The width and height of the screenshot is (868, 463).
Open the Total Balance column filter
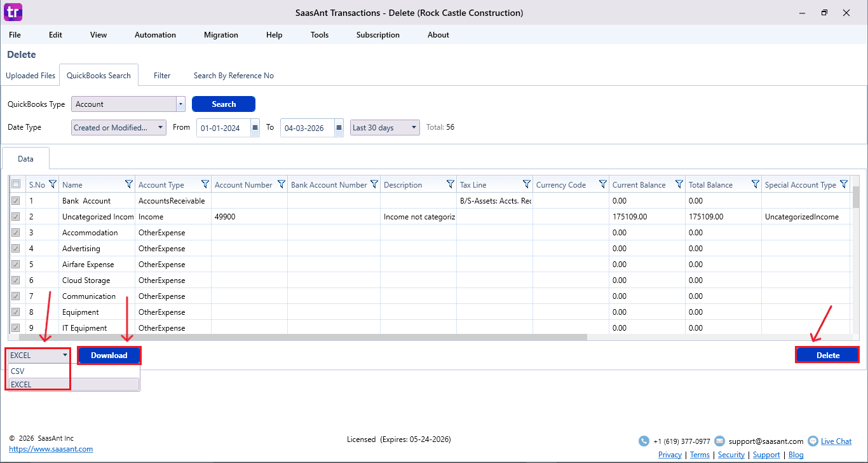point(755,184)
